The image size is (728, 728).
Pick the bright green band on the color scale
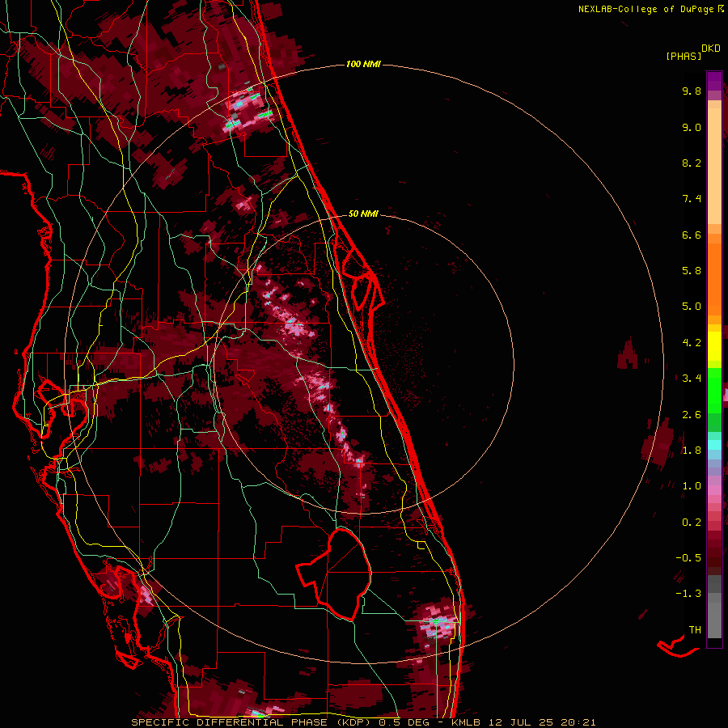coord(714,391)
